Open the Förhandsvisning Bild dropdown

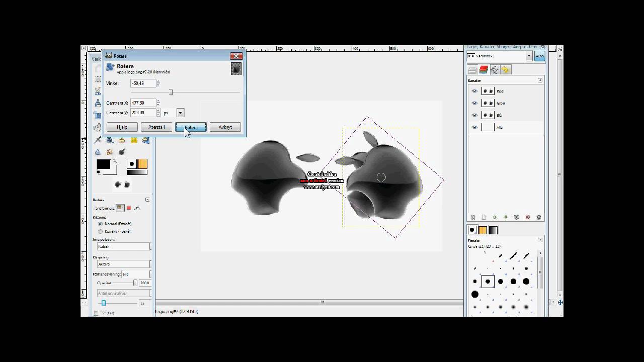135,274
